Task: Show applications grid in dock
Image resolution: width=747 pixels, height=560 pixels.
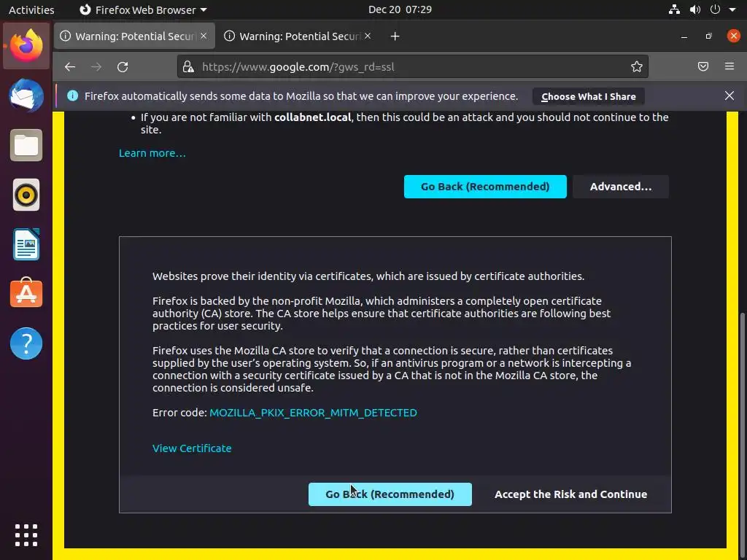Action: coord(26,535)
